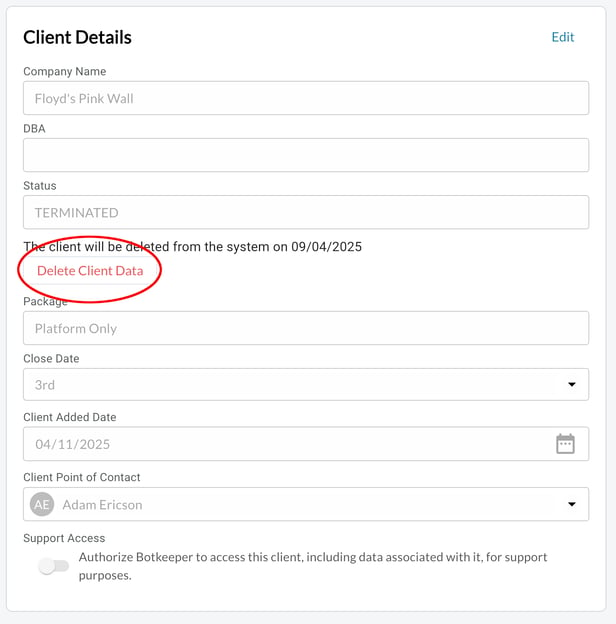Screen dimensions: 616x624
Task: Toggle the Support Access switch
Action: 53,566
